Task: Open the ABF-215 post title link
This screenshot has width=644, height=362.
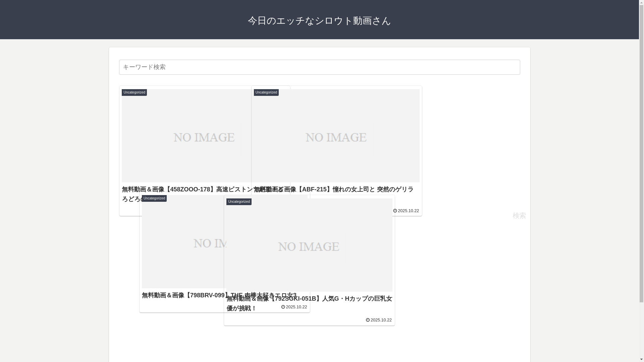Action: click(x=352, y=189)
